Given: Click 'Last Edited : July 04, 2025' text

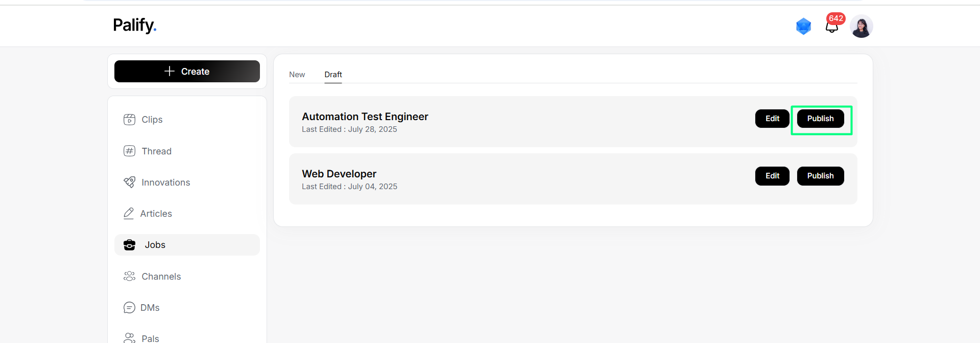Looking at the screenshot, I should pyautogui.click(x=349, y=187).
